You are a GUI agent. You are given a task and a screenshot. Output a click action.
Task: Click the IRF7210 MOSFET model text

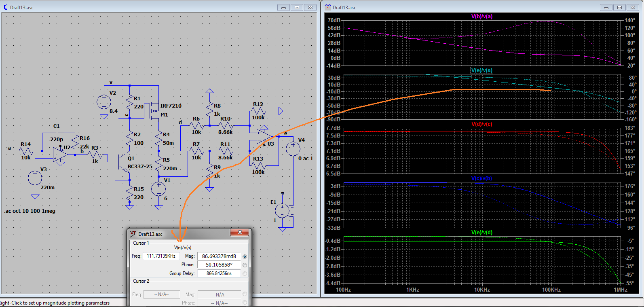pos(171,106)
